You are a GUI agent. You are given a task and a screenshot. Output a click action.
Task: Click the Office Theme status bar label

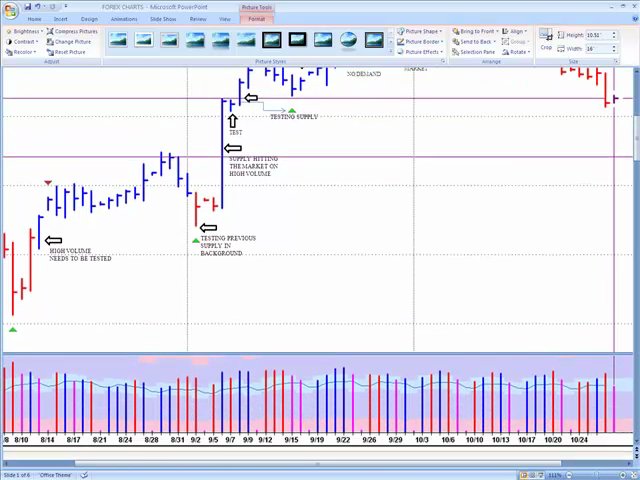(x=56, y=475)
